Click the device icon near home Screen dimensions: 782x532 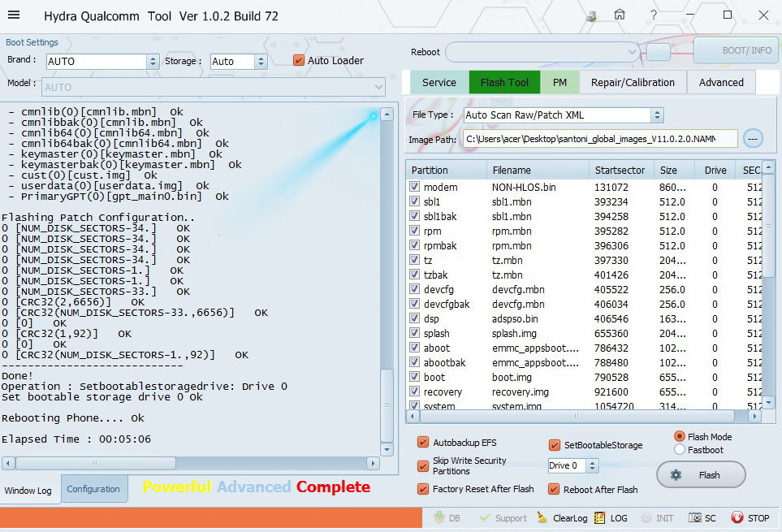[591, 15]
